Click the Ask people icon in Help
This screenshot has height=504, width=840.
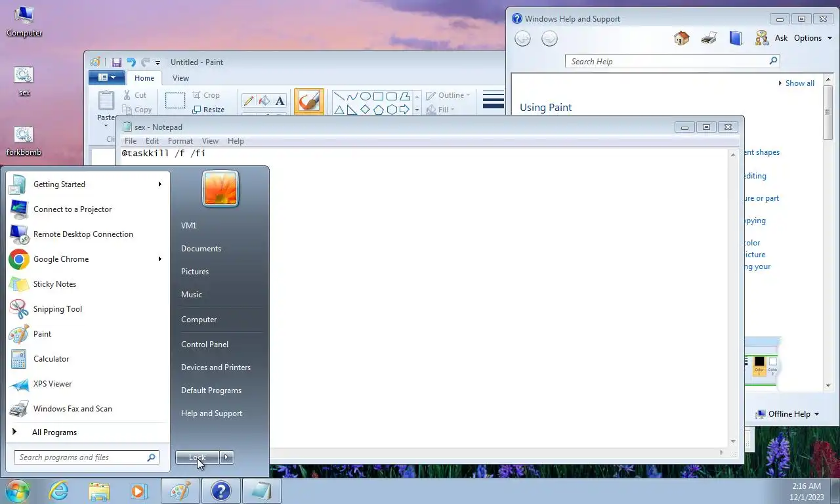click(x=762, y=38)
